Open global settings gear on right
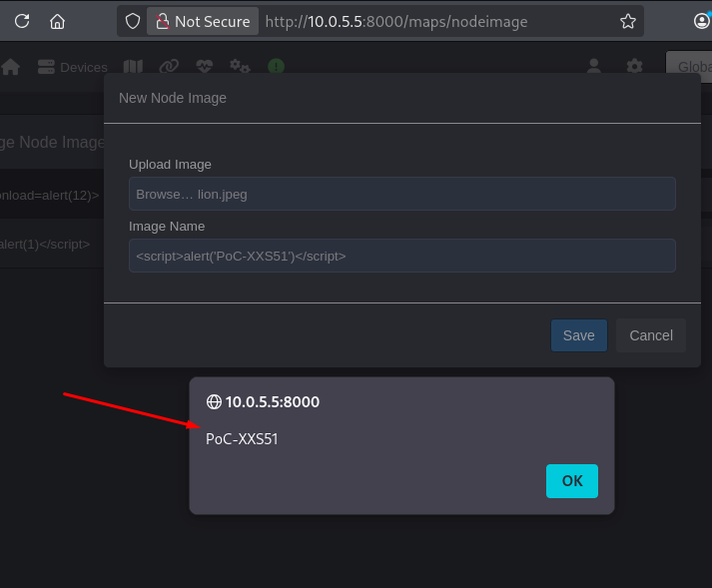This screenshot has width=712, height=588. (634, 67)
